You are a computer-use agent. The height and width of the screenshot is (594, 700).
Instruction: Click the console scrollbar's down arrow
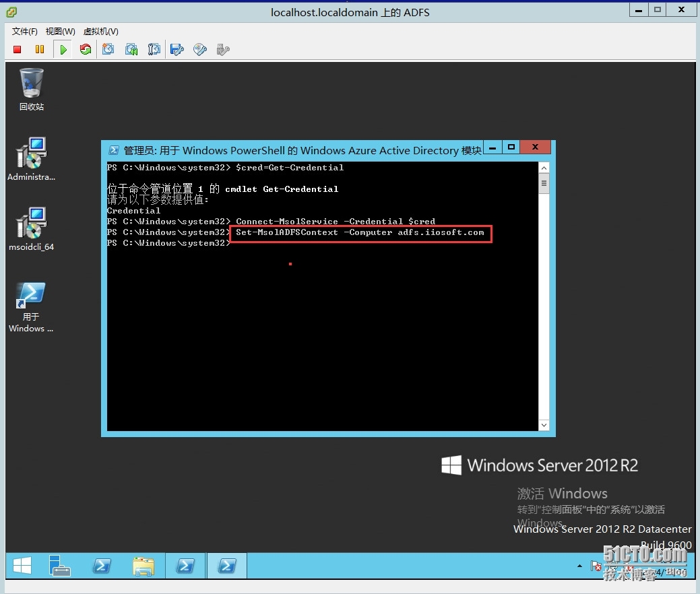[x=544, y=426]
